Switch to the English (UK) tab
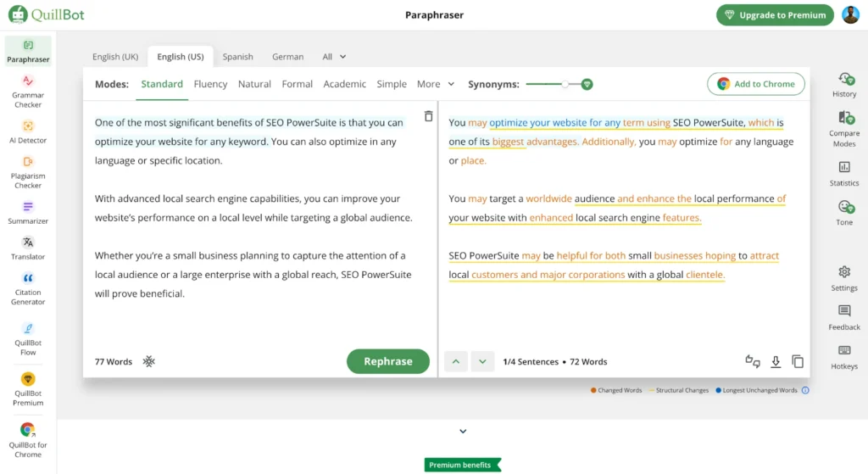 [115, 57]
